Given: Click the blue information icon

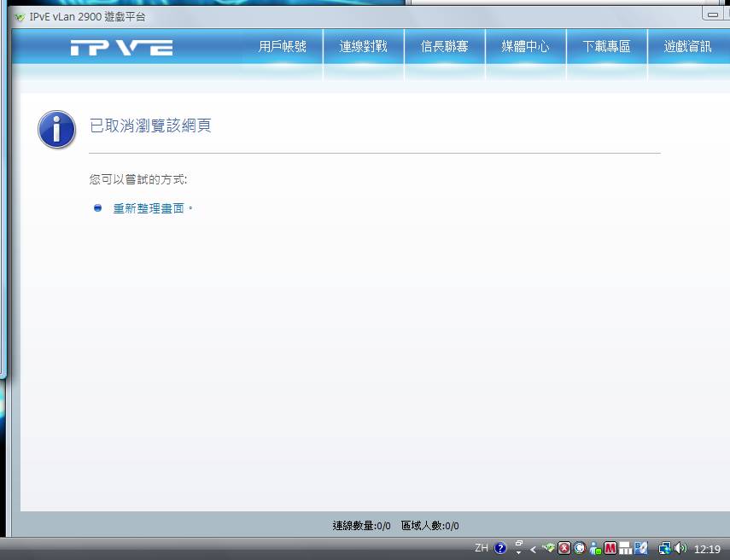Looking at the screenshot, I should tap(57, 129).
